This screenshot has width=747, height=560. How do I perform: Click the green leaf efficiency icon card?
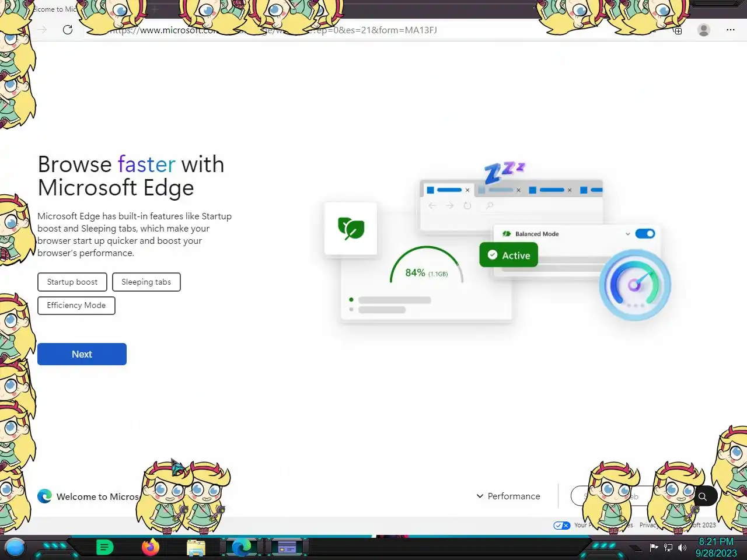pyautogui.click(x=351, y=228)
